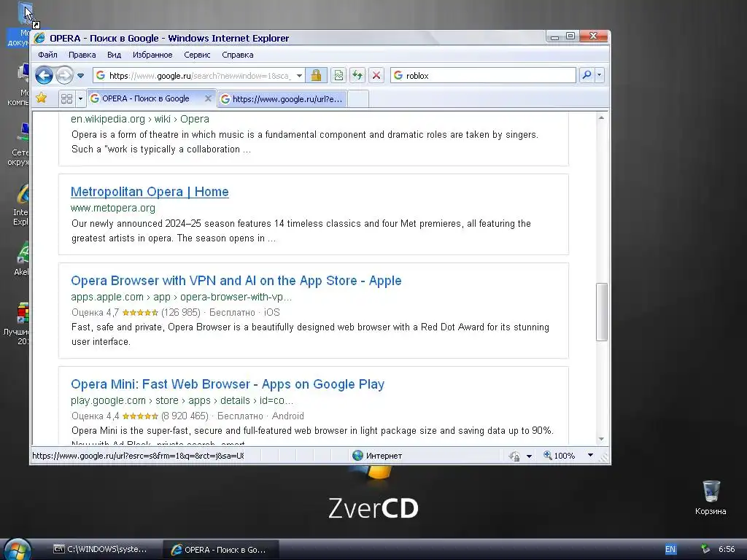This screenshot has height=560, width=747.
Task: Close the 'OPERA - Поиск в Google' tab
Action: coord(208,98)
